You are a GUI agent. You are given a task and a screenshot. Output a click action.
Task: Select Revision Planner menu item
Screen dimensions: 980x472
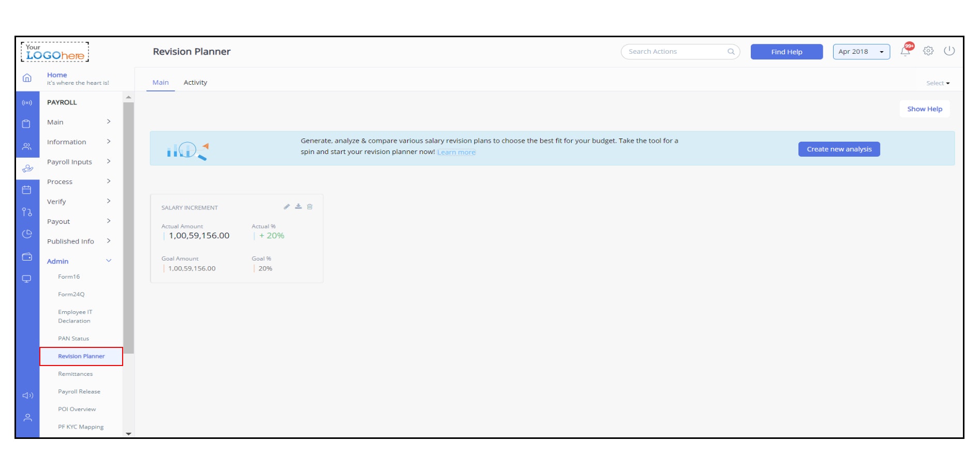click(81, 356)
